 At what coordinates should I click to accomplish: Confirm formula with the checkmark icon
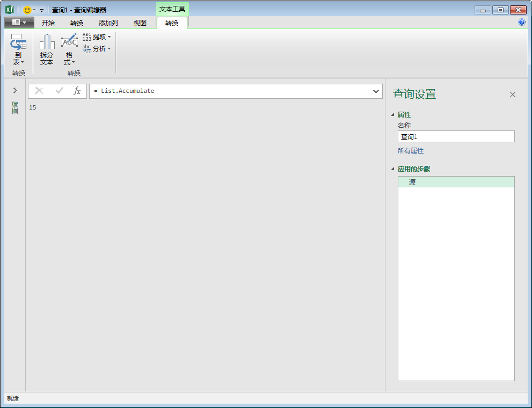click(60, 91)
